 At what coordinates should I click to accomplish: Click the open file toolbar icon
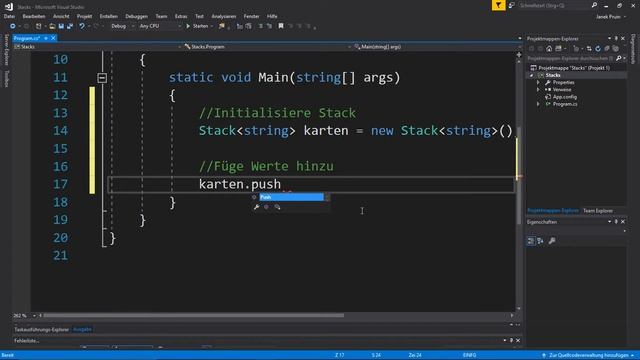[x=52, y=26]
